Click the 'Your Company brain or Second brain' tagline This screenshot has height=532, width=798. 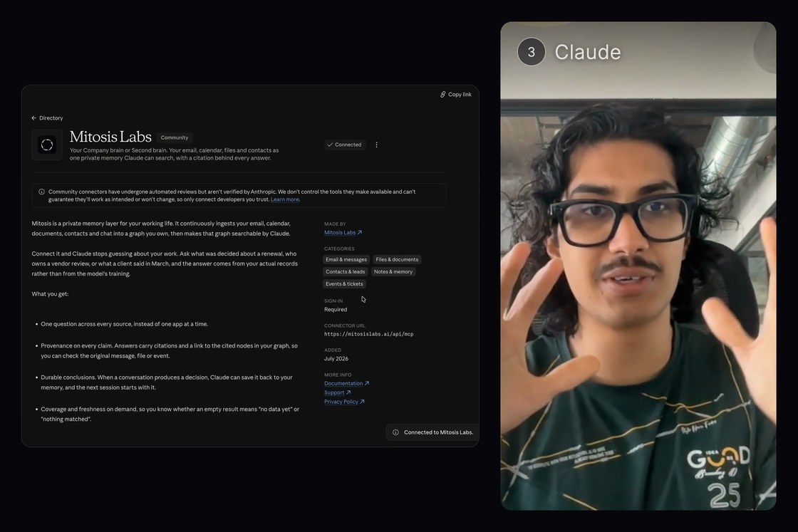(174, 154)
